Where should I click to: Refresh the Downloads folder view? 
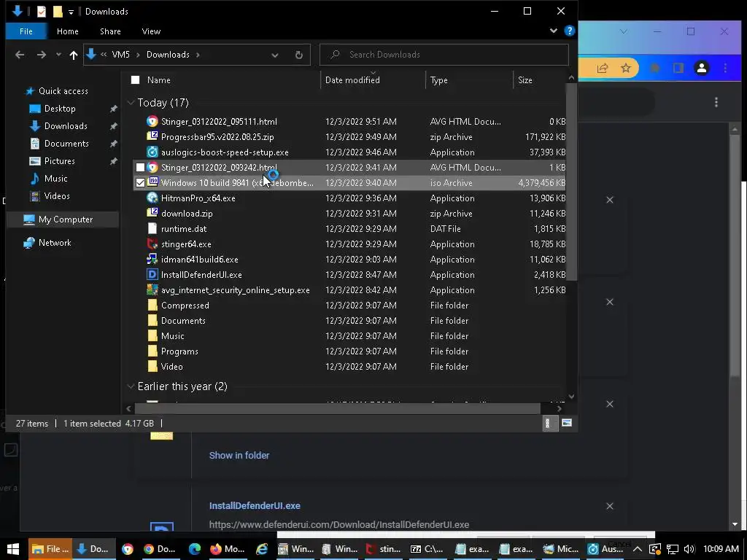pyautogui.click(x=298, y=55)
